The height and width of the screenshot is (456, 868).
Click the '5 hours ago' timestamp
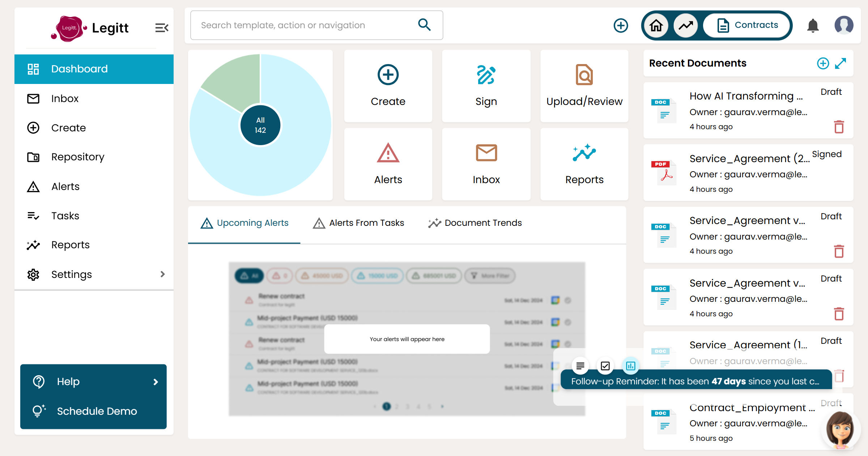tap(711, 438)
